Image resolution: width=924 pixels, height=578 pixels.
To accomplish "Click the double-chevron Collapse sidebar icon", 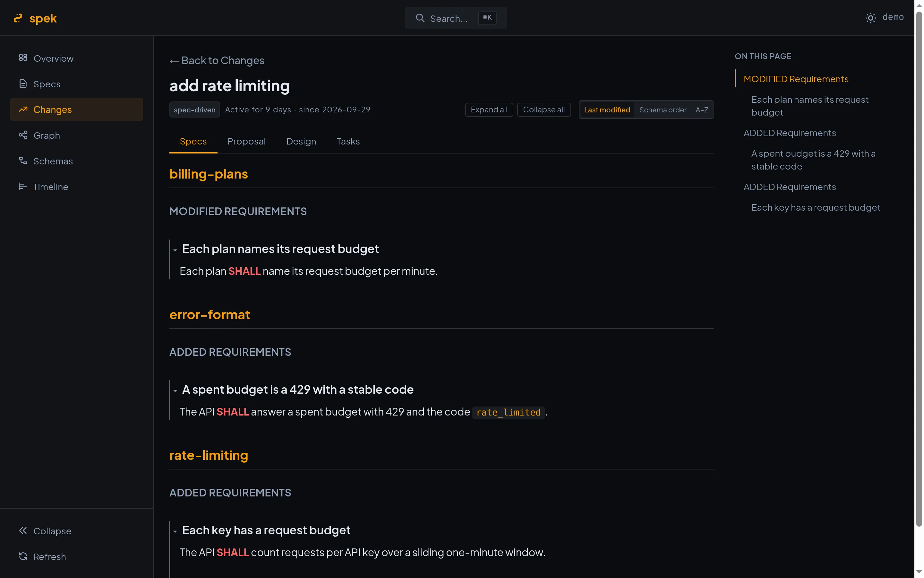I will click(23, 530).
